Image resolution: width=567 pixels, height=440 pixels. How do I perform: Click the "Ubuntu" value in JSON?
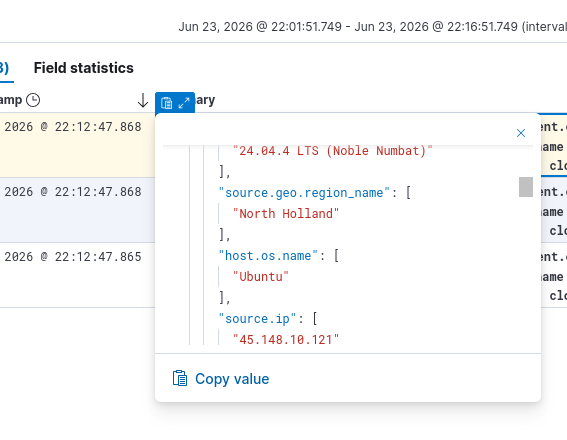pyautogui.click(x=261, y=277)
